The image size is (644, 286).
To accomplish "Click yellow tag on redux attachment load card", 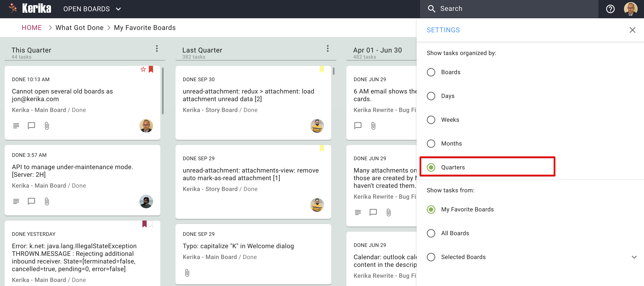I will click(322, 69).
